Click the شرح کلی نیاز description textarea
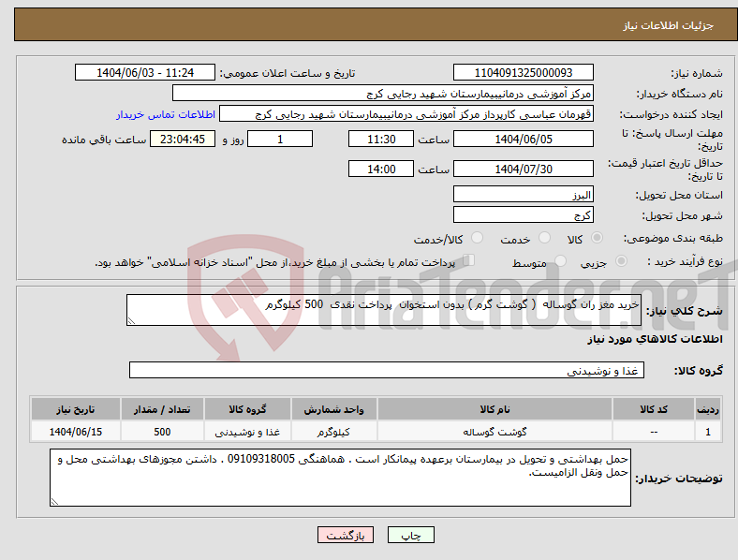 point(384,310)
